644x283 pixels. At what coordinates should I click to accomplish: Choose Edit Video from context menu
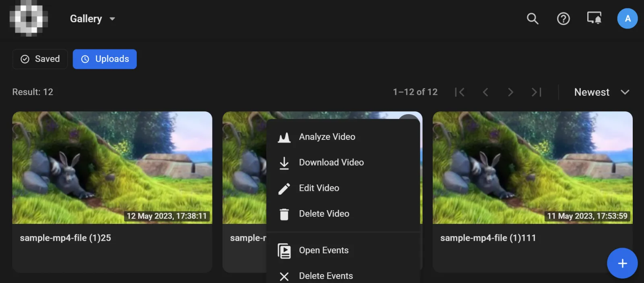coord(343,188)
